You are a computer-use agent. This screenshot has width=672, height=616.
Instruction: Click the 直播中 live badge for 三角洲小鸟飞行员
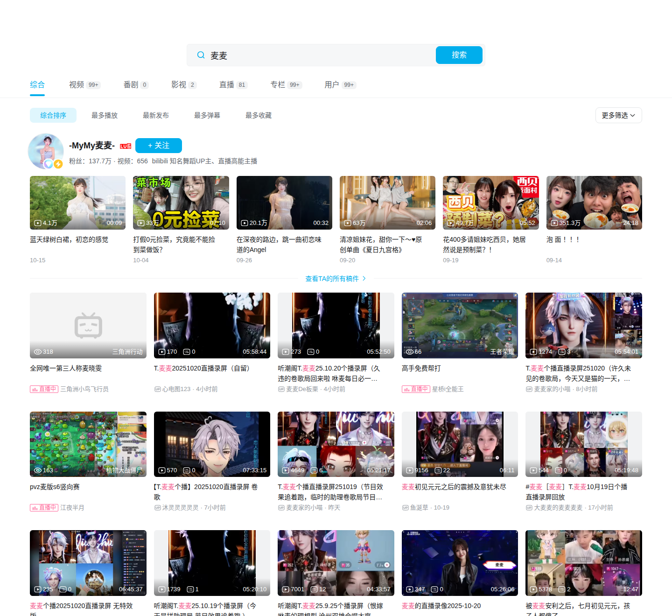coord(44,389)
